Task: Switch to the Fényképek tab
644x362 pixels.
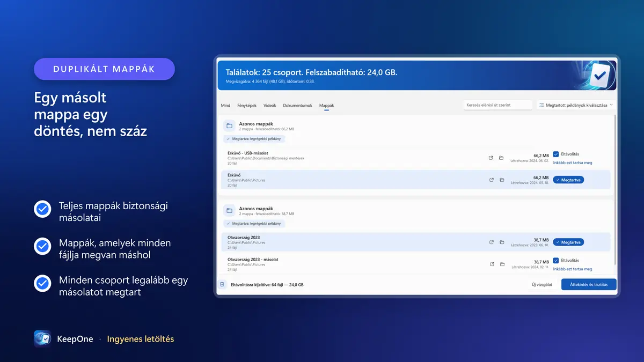Action: pyautogui.click(x=247, y=106)
